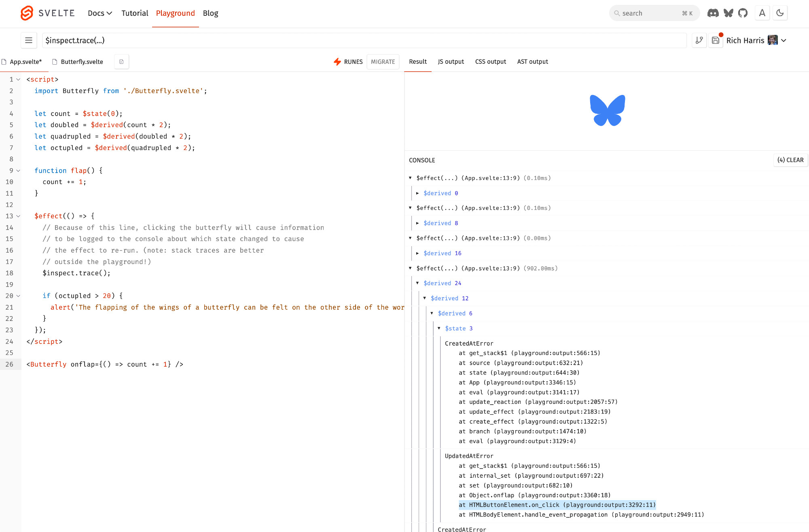Screen dimensions: 809x532
Task: Expand the Docs dropdown menu
Action: click(x=100, y=13)
